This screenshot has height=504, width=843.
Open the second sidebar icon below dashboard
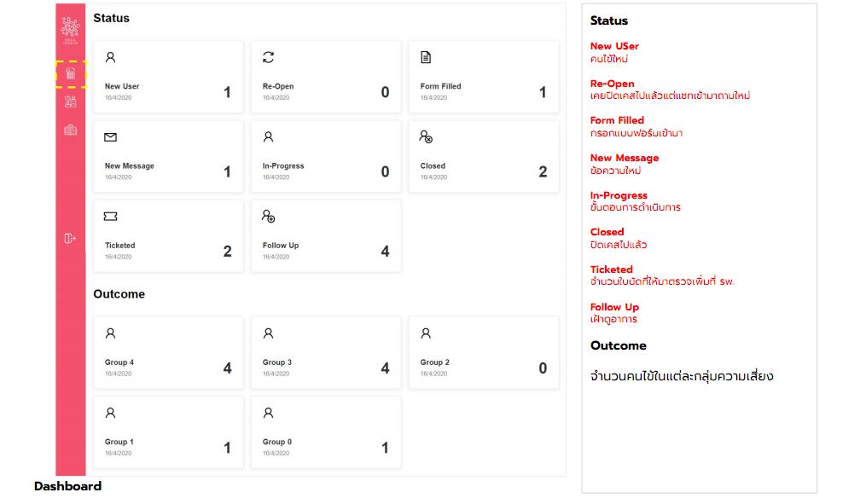[71, 101]
